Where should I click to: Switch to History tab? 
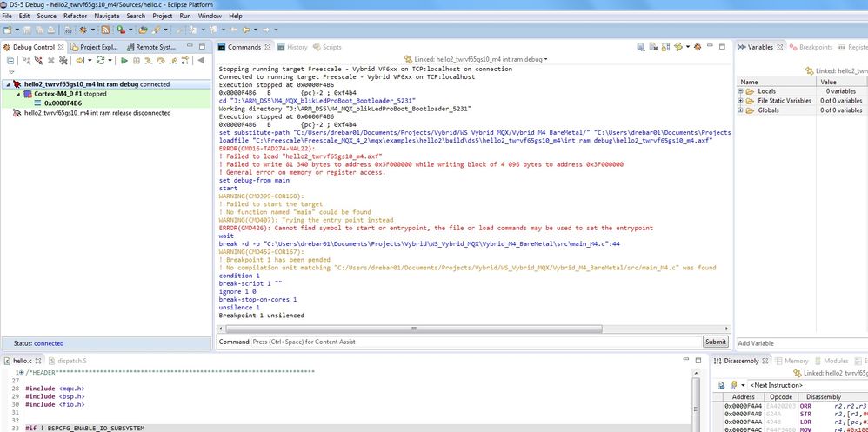tap(292, 47)
